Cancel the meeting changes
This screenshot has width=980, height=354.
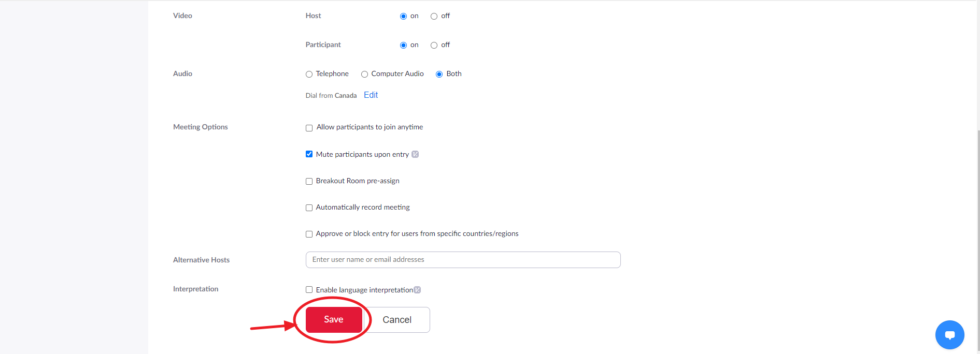pyautogui.click(x=397, y=319)
